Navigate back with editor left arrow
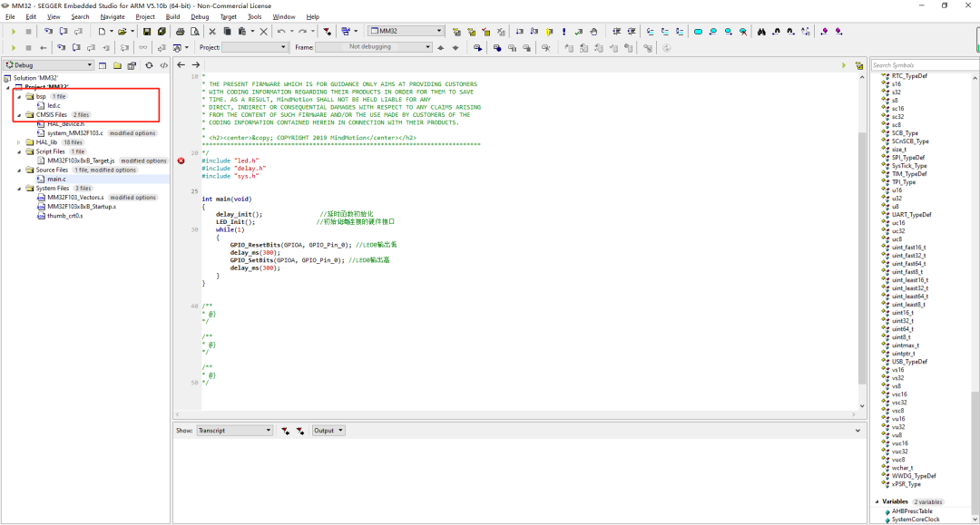The width and height of the screenshot is (980, 525). [181, 65]
